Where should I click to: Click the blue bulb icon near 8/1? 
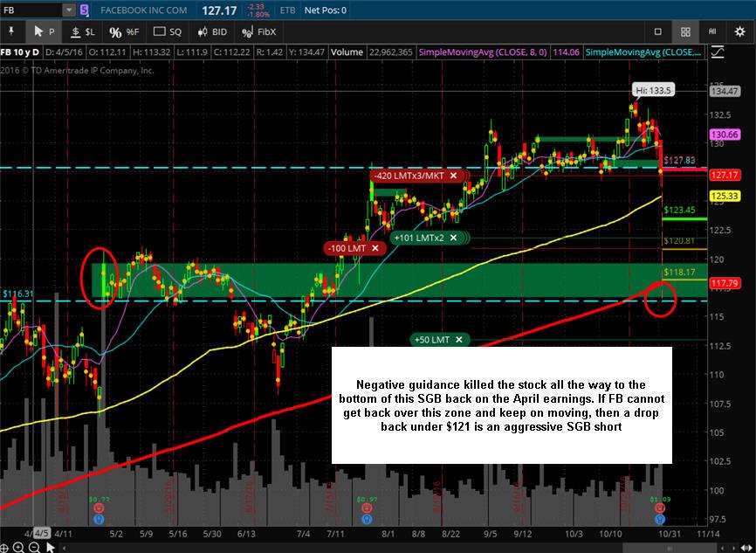[x=367, y=519]
